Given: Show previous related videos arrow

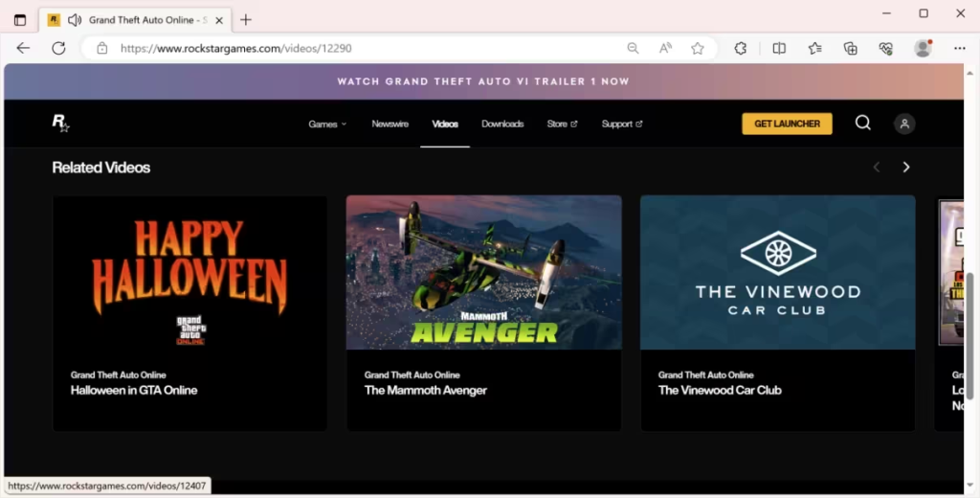Looking at the screenshot, I should [x=877, y=167].
